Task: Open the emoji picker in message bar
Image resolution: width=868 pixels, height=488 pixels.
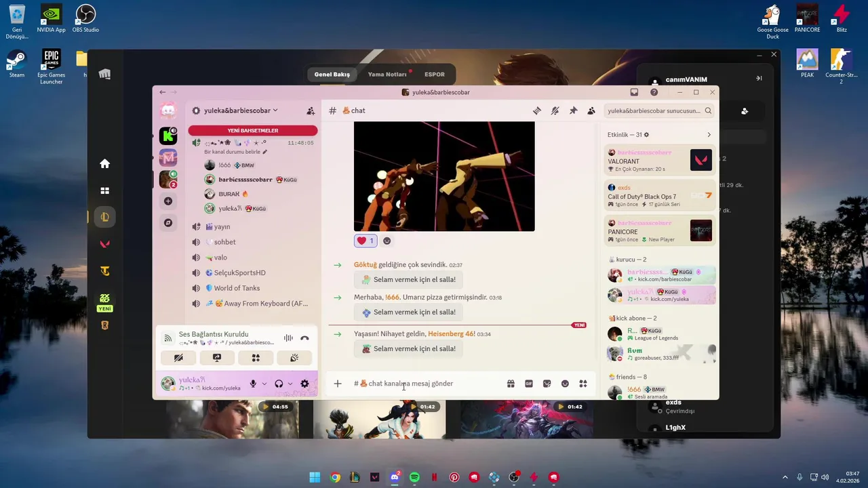Action: [565, 384]
